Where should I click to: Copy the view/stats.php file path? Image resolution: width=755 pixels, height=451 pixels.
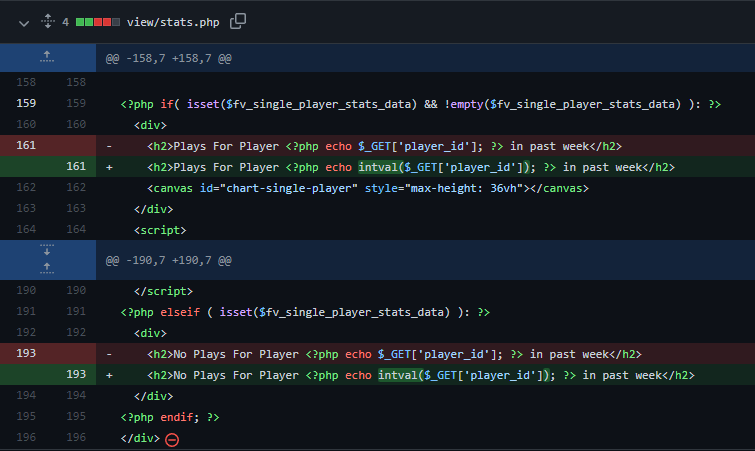coord(238,21)
